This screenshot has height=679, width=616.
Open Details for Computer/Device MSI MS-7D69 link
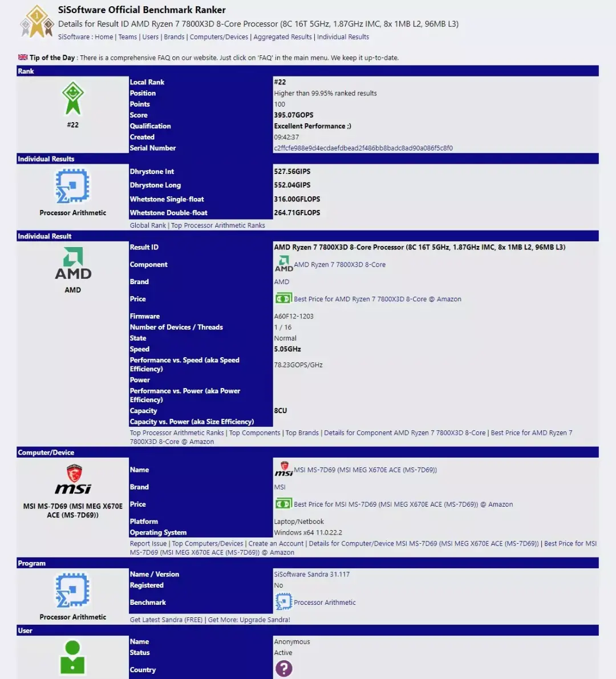tap(424, 543)
